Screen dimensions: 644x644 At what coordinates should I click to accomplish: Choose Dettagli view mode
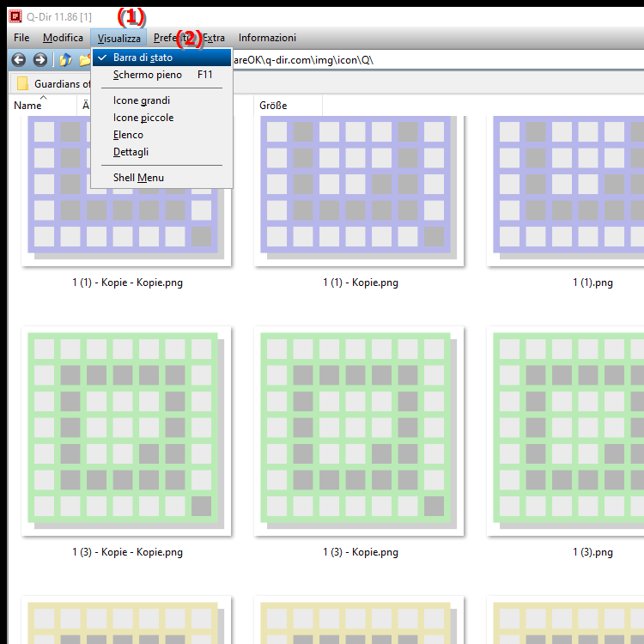(x=131, y=152)
